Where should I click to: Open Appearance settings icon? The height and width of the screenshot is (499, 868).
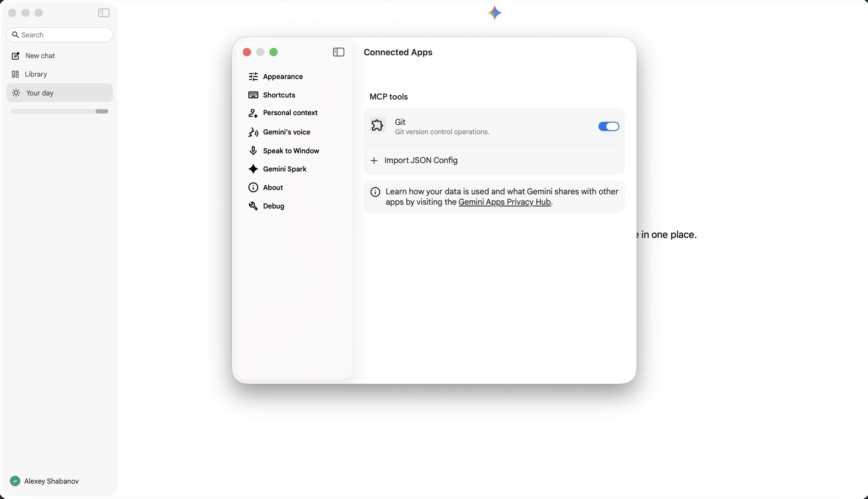click(253, 76)
